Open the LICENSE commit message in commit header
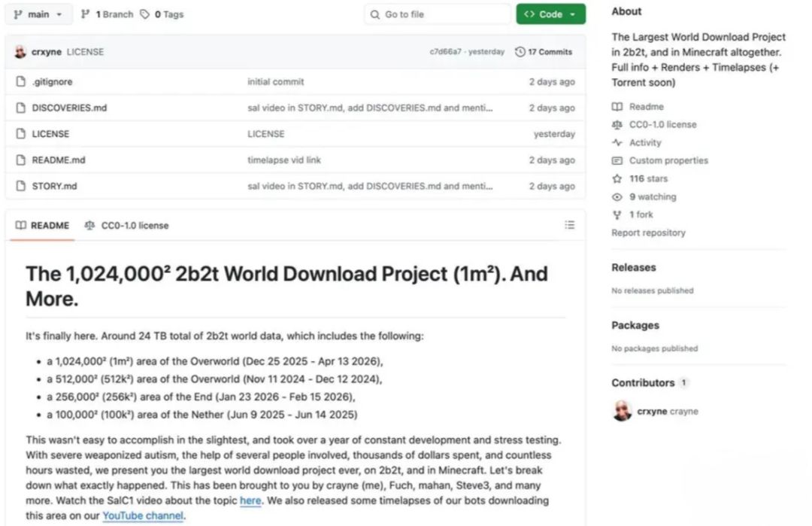The image size is (812, 526). pos(85,52)
